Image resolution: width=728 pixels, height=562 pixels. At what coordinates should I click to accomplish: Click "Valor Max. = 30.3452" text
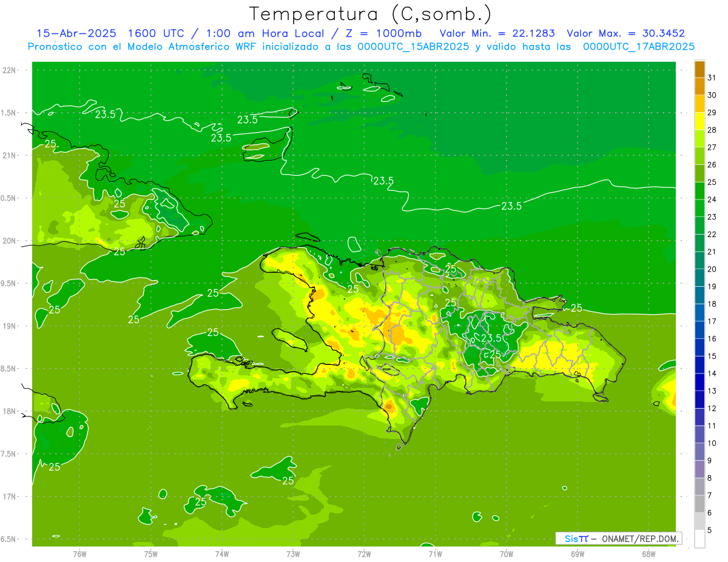click(625, 33)
